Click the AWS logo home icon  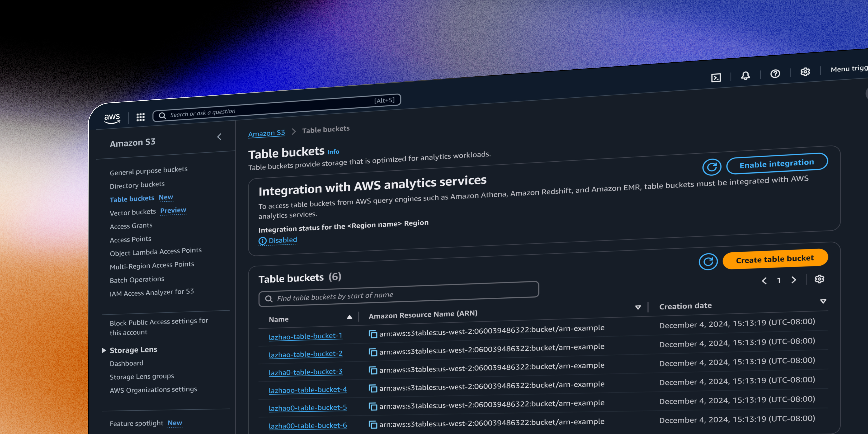(112, 118)
